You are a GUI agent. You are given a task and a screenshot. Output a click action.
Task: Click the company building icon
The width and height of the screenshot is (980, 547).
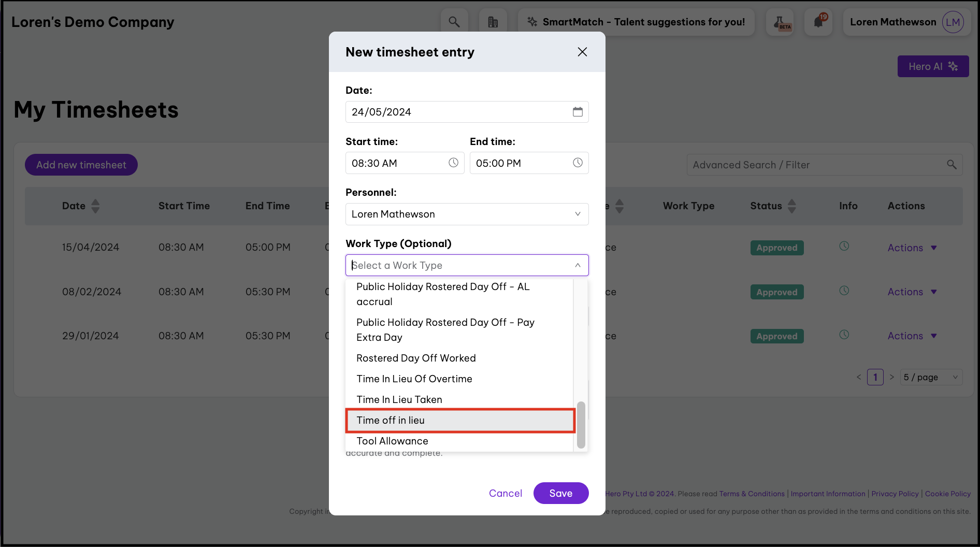[x=493, y=22]
